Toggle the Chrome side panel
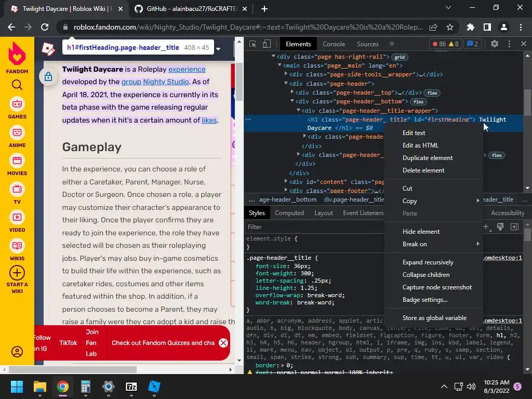 click(487, 27)
